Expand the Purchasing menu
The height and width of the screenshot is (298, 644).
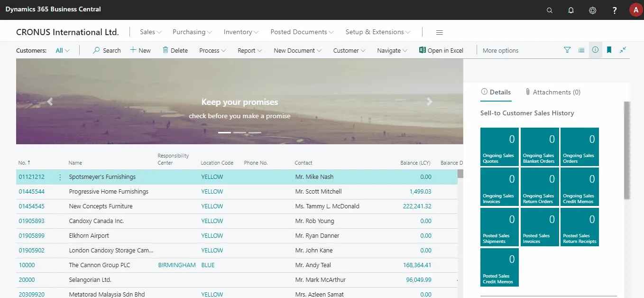pyautogui.click(x=193, y=32)
